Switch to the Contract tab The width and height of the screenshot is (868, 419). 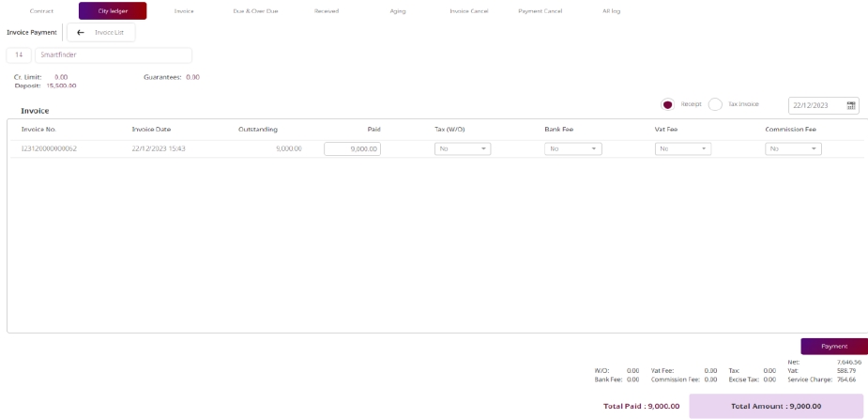(x=42, y=11)
